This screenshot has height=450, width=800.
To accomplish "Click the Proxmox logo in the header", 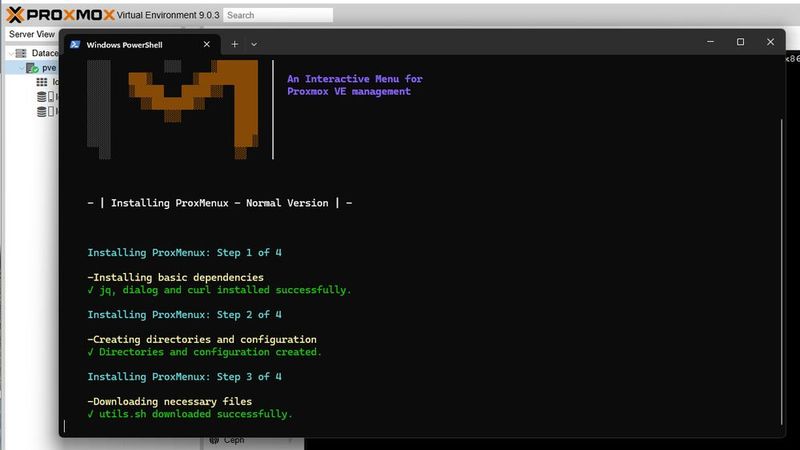I will click(60, 15).
